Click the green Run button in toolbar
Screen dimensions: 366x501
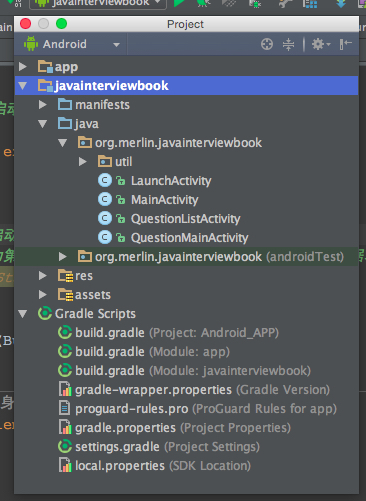click(179, 3)
